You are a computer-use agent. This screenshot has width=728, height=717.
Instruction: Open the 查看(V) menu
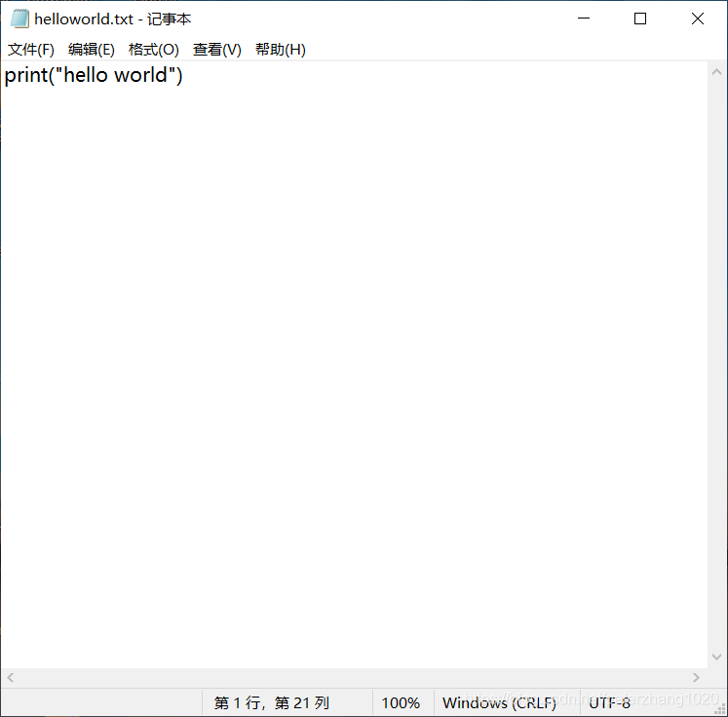(x=216, y=49)
